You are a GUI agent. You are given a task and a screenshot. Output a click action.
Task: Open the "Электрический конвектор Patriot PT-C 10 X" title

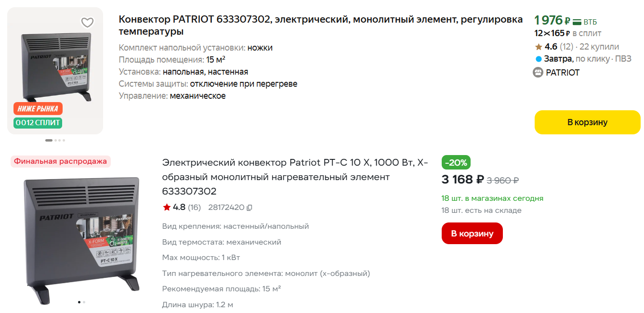[x=295, y=176]
